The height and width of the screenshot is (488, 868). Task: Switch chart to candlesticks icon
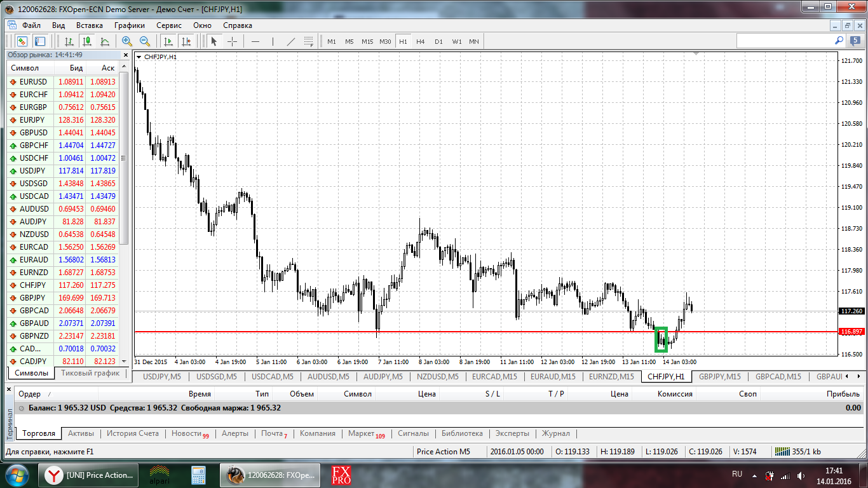click(87, 41)
